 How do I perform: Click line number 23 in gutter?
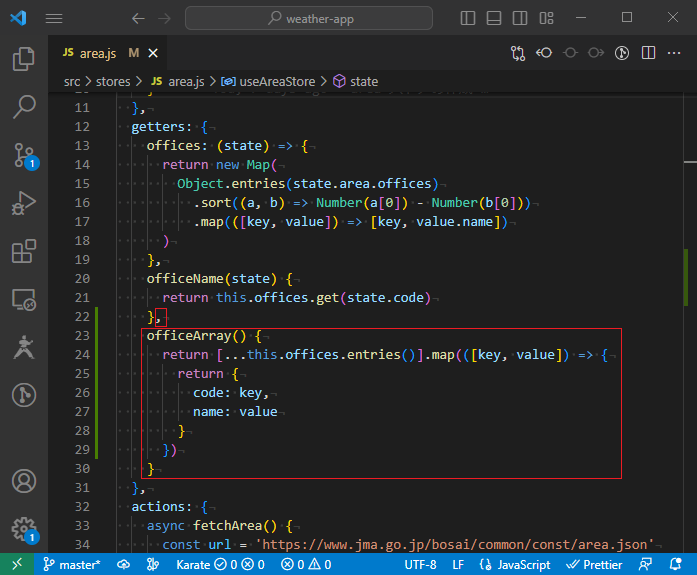[82, 335]
